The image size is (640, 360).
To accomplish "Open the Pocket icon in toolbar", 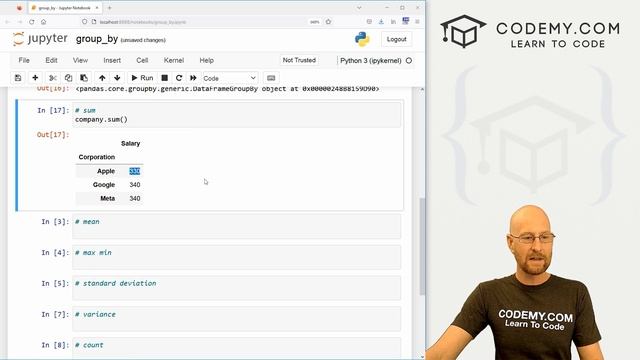I will point(369,22).
